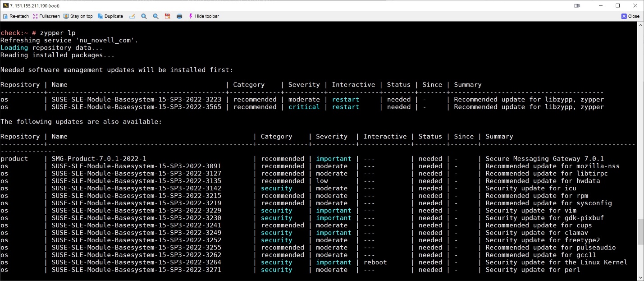
Task: Click the scrollbar up arrow
Action: click(640, 25)
